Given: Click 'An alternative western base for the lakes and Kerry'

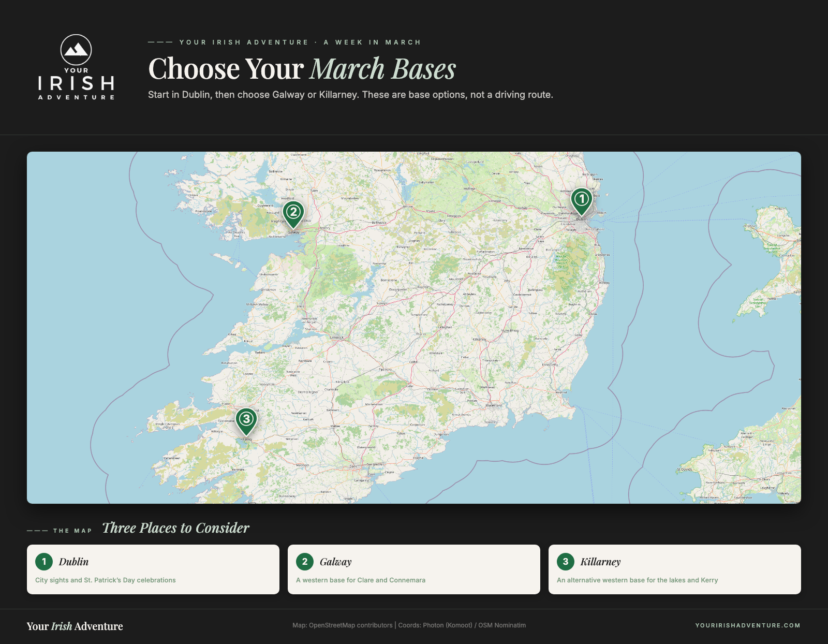Looking at the screenshot, I should click(x=638, y=580).
